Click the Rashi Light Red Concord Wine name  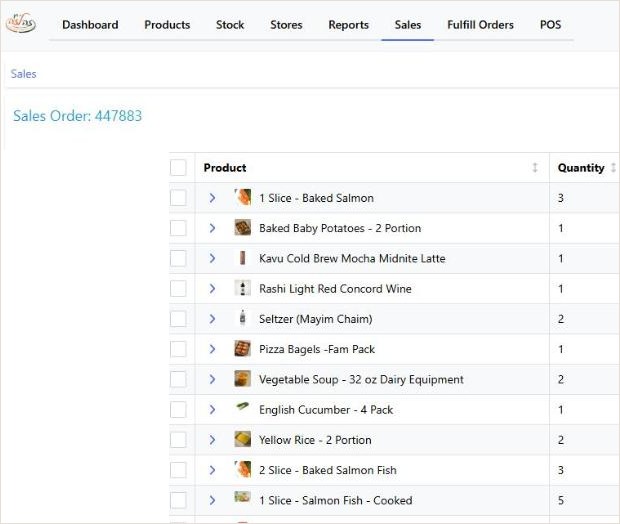(x=335, y=289)
